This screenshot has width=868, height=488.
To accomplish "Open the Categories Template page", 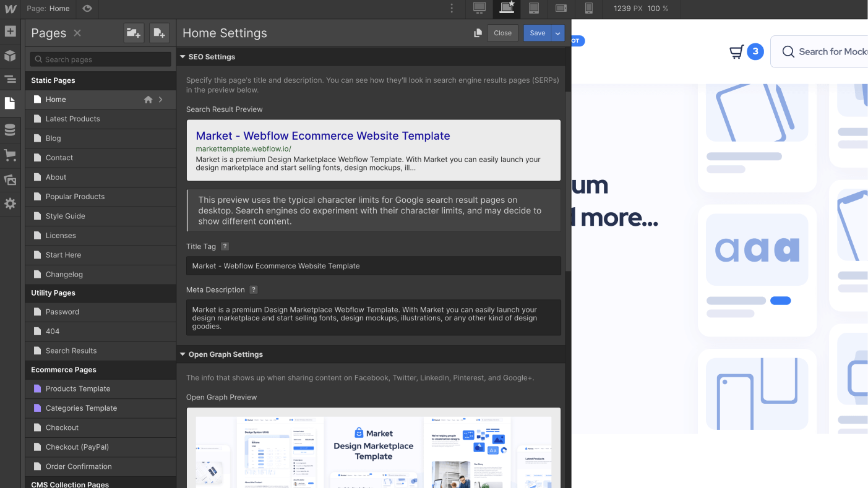I will click(101, 408).
